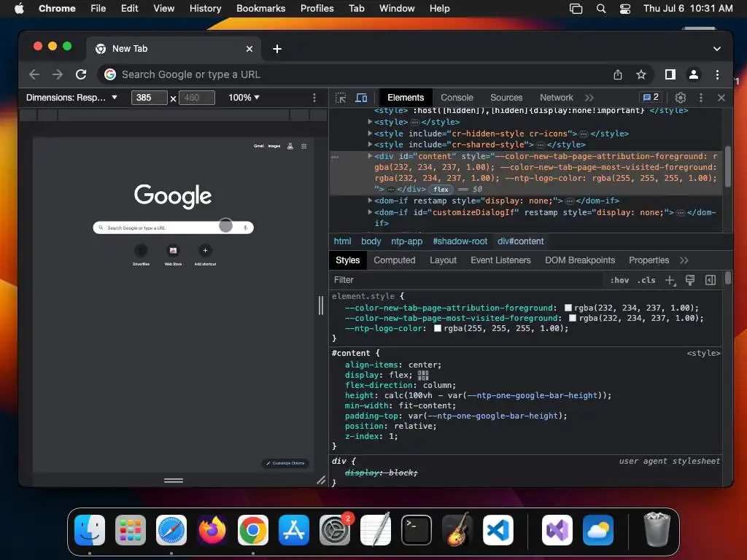Open device toolbar more options menu
747x560 pixels.
pyautogui.click(x=314, y=98)
